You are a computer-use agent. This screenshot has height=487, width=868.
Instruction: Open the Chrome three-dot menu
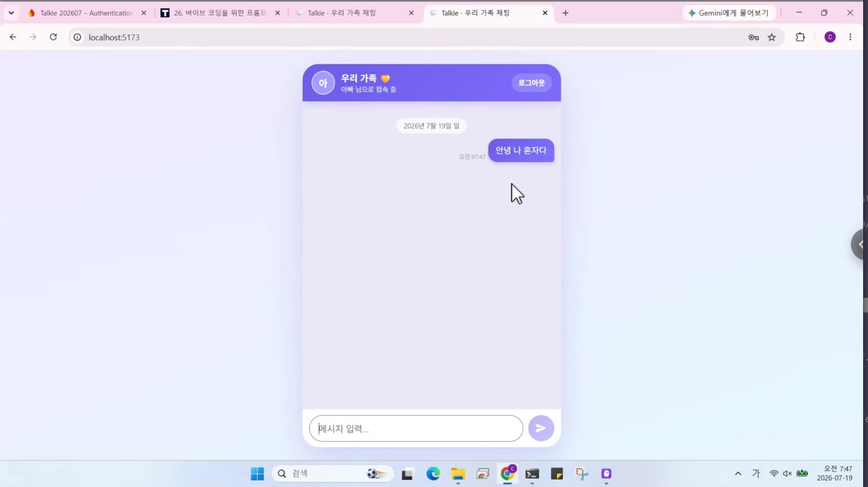click(x=850, y=37)
